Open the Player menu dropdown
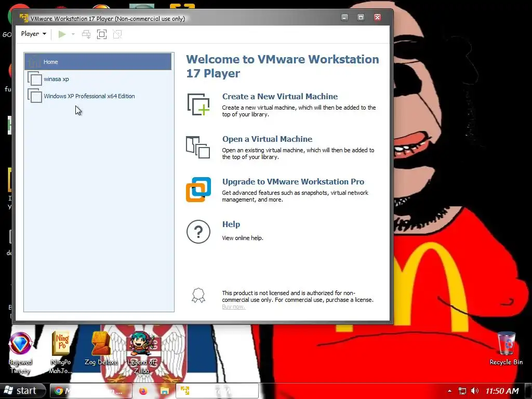532x399 pixels. click(33, 34)
